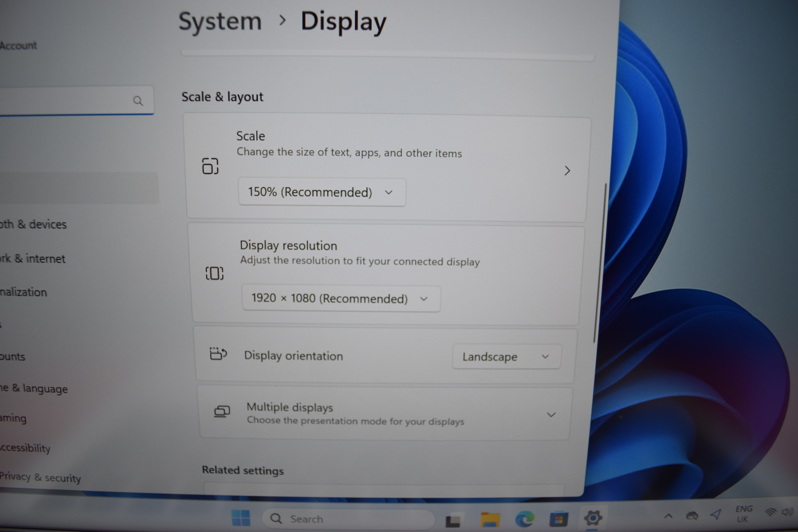Show hidden icons in system tray

(668, 516)
